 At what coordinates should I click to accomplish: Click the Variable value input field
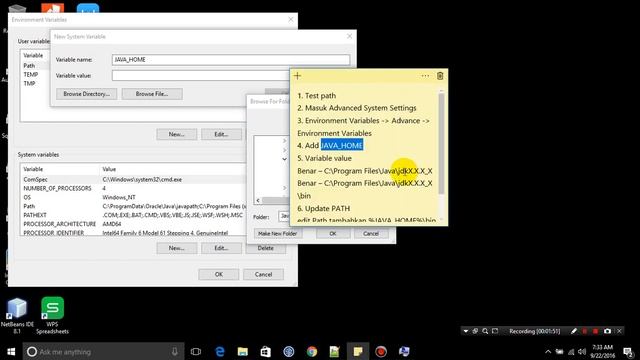(200, 76)
